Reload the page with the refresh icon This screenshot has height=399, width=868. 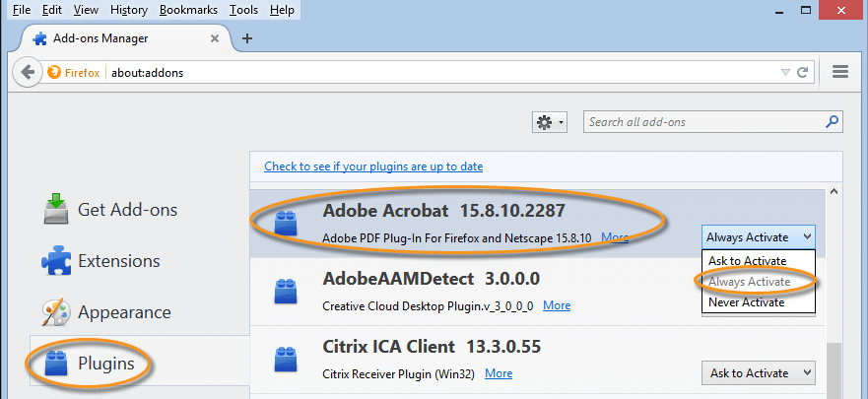tap(802, 72)
